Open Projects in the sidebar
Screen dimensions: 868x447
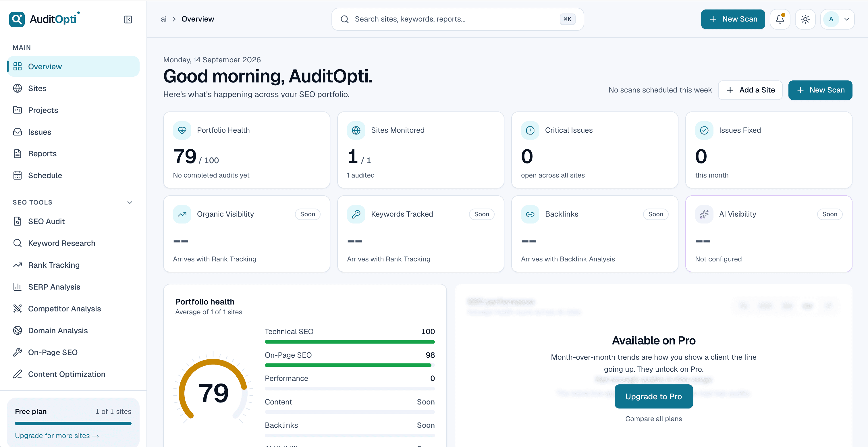tap(73, 110)
